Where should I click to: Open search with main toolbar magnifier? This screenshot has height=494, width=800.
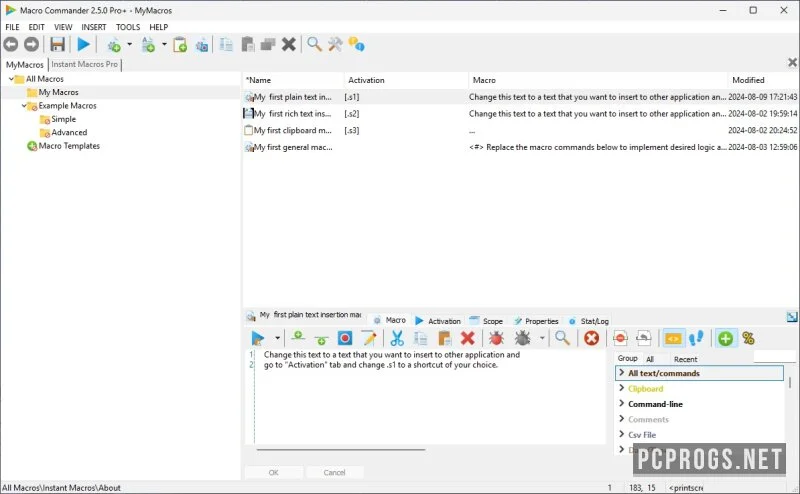(314, 45)
